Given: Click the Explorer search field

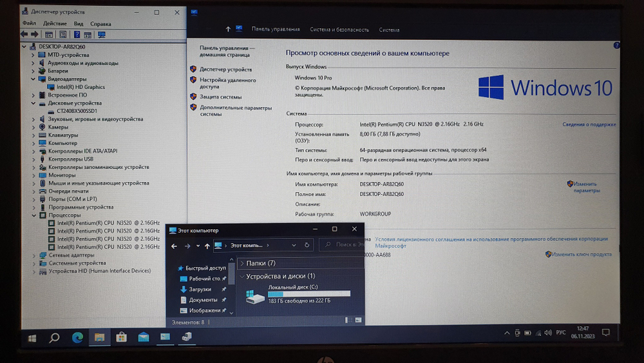Looking at the screenshot, I should (x=342, y=244).
